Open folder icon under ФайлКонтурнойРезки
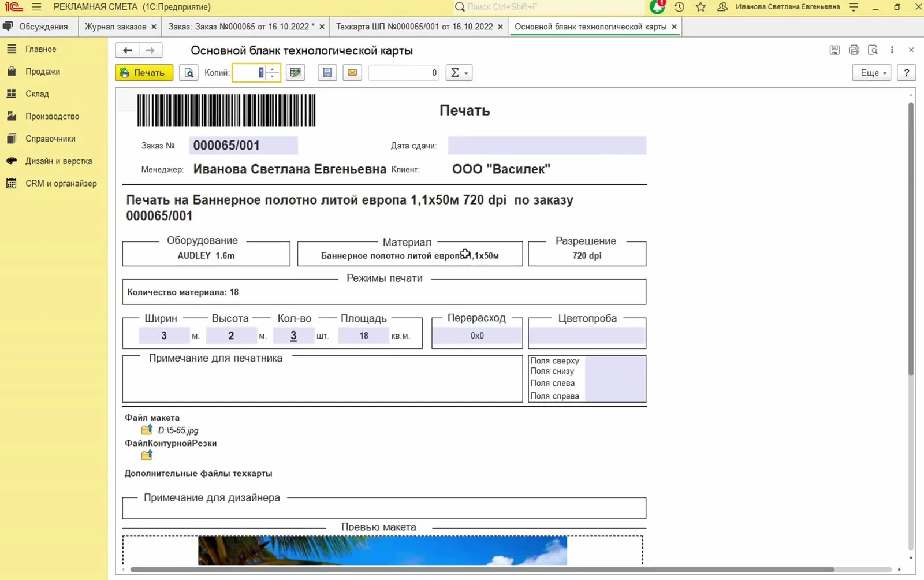The image size is (924, 580). point(147,455)
